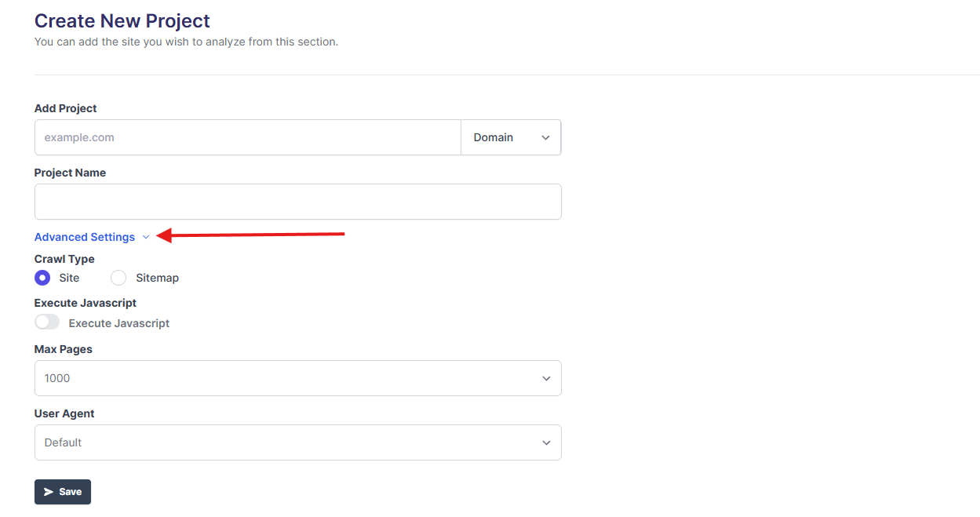Screen dimensions: 980x517
Task: Click the Execute Javascript label beside the switch
Action: [x=118, y=323]
